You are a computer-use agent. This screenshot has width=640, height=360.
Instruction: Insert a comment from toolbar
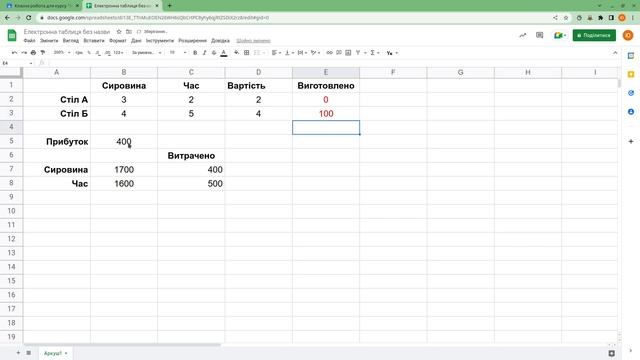pos(339,53)
